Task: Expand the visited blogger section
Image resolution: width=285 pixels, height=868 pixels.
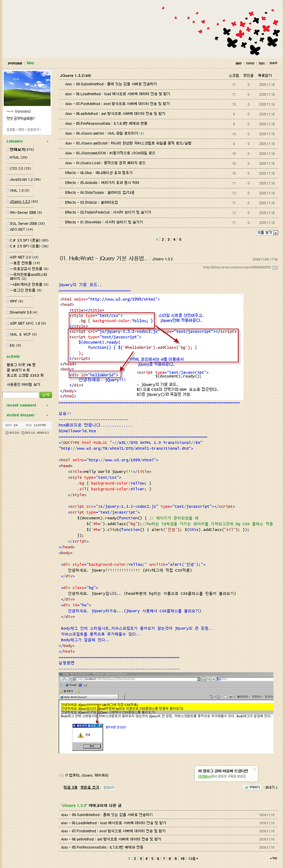Action: pyautogui.click(x=47, y=416)
